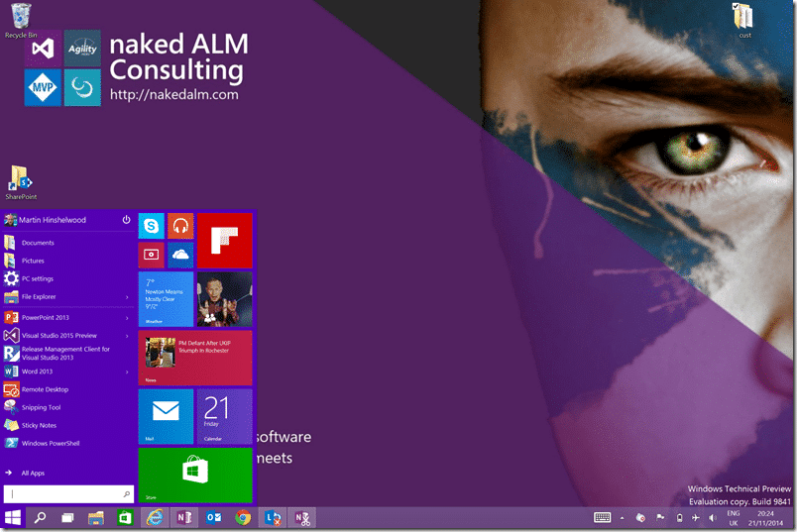
Task: Launch PowerPoint 2013 from Start menu
Action: point(61,318)
